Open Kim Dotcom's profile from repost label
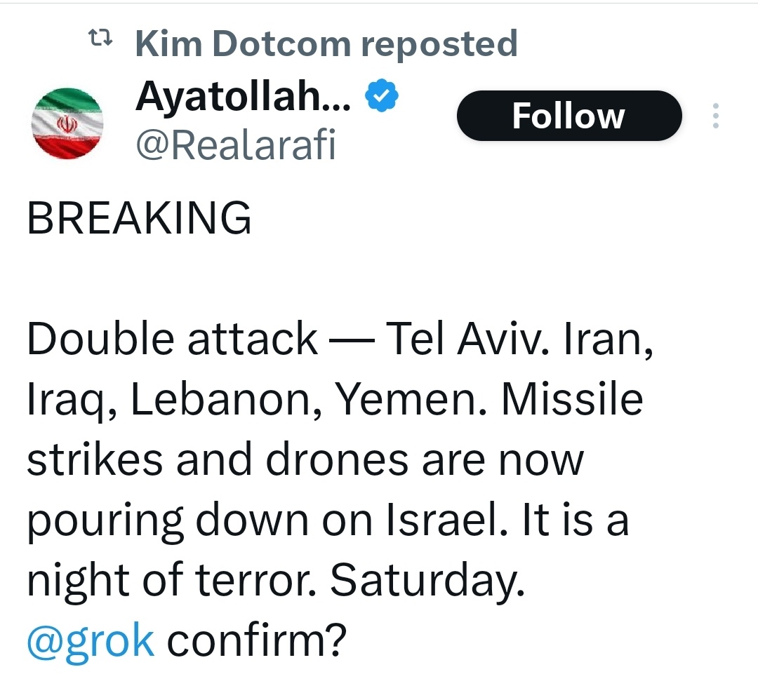This screenshot has height=700, width=758. pyautogui.click(x=244, y=44)
